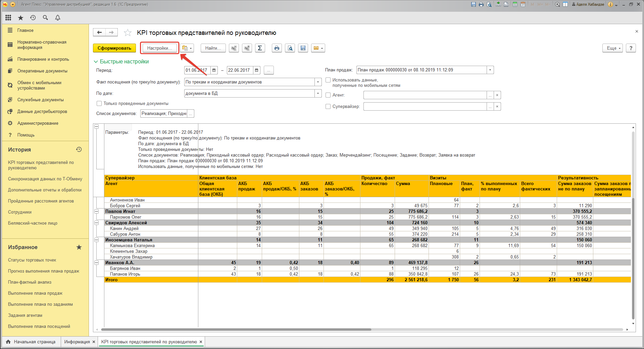Open the Еще menu dropdown
Viewport: 644px width, 349px height.
pyautogui.click(x=613, y=48)
